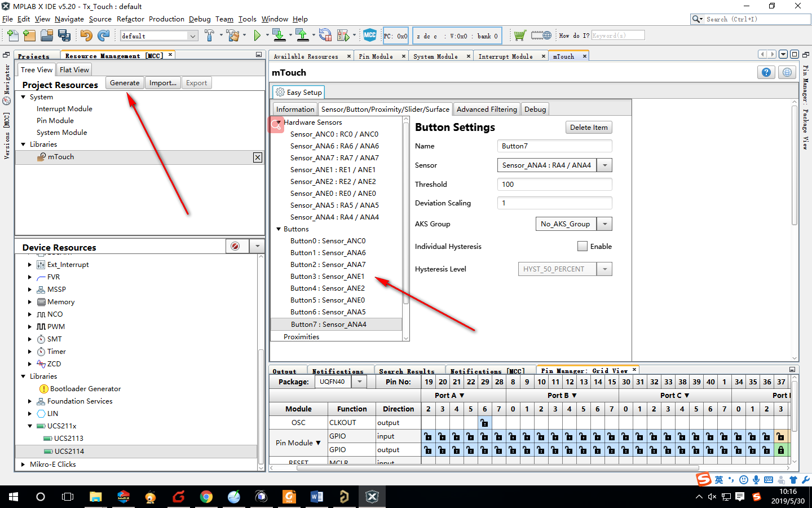Toggle the Port A pin 7 GPIO input lock
This screenshot has height=508, width=812.
point(498,436)
